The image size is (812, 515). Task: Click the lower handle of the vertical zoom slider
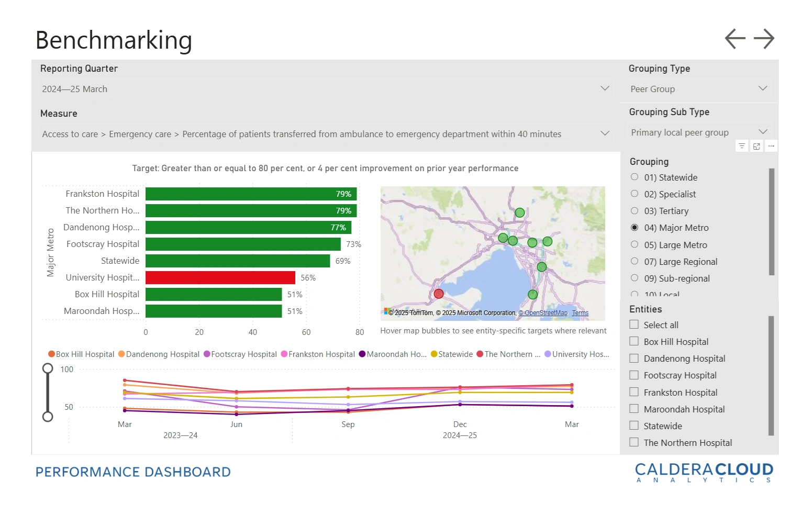[x=48, y=417]
